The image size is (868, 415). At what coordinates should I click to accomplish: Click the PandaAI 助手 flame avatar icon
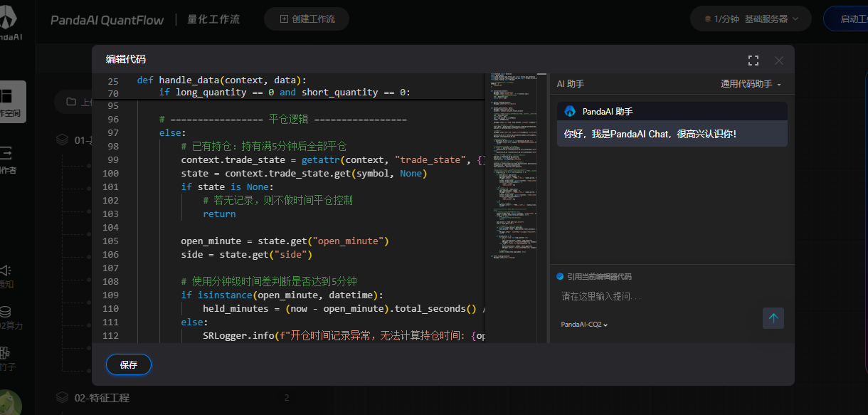569,111
